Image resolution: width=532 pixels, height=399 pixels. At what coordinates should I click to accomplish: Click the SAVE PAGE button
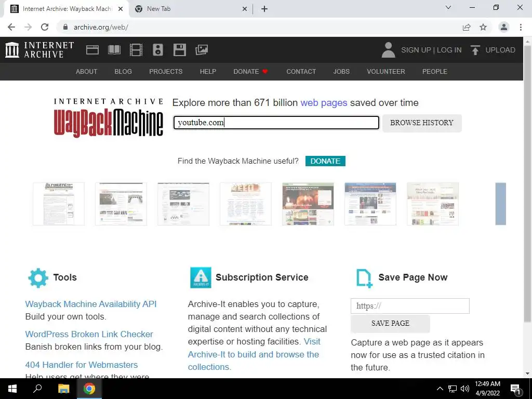[390, 324]
